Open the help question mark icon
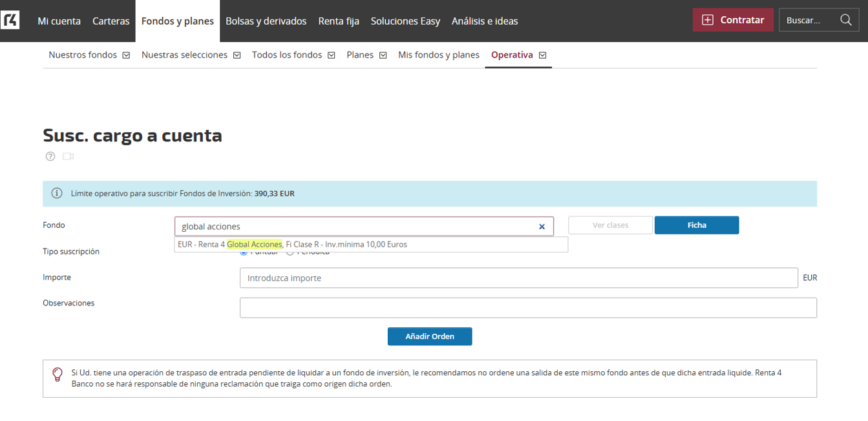 tap(50, 156)
